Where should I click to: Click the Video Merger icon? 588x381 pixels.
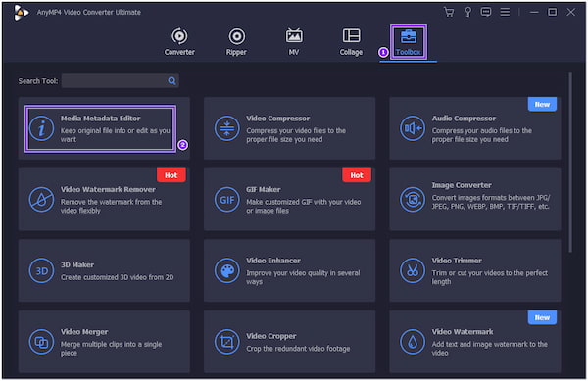click(x=41, y=342)
